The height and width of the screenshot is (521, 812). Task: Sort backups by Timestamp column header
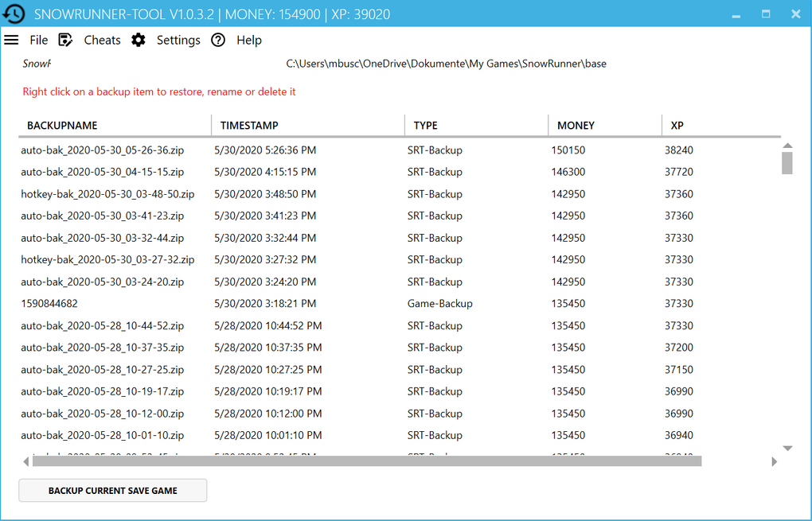coord(249,126)
